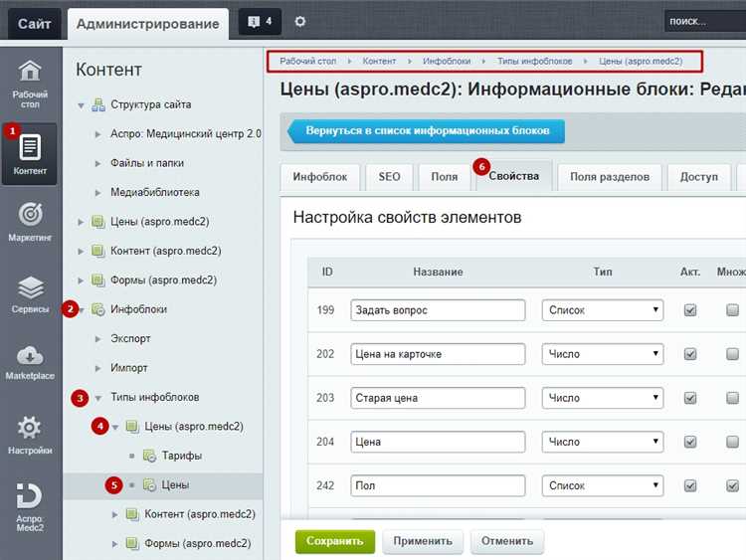Open the Инфоблоки breadcrumb link
Viewport: 746px width, 560px height.
click(447, 61)
